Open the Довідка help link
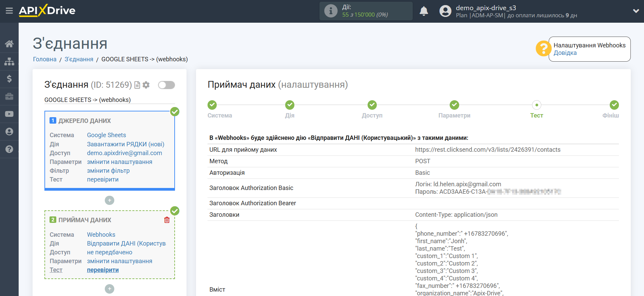Viewport: 644px width, 296px height. click(x=565, y=53)
